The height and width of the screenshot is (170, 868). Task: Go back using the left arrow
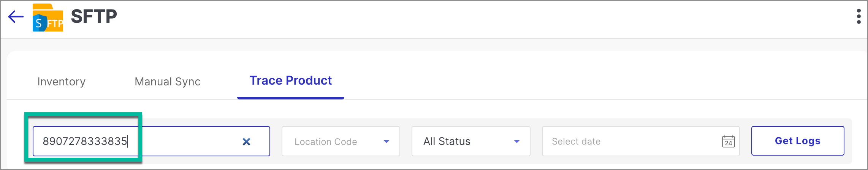pyautogui.click(x=16, y=17)
